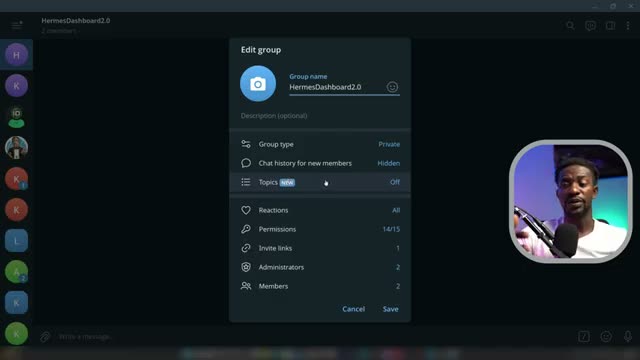640x360 pixels.
Task: Click the Permissions key icon
Action: pos(246,229)
